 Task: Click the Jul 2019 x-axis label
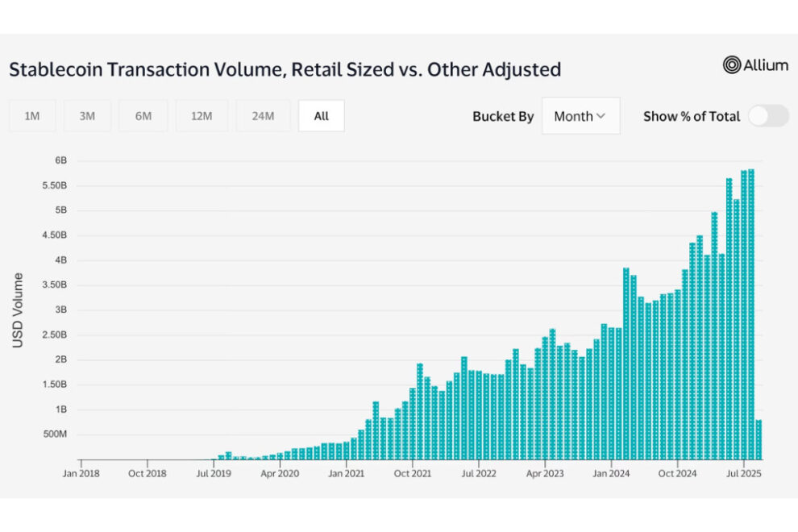[x=213, y=473]
